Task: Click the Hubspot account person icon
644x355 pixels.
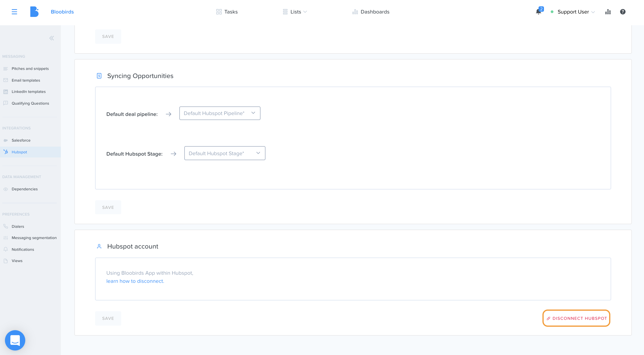Action: coord(99,247)
